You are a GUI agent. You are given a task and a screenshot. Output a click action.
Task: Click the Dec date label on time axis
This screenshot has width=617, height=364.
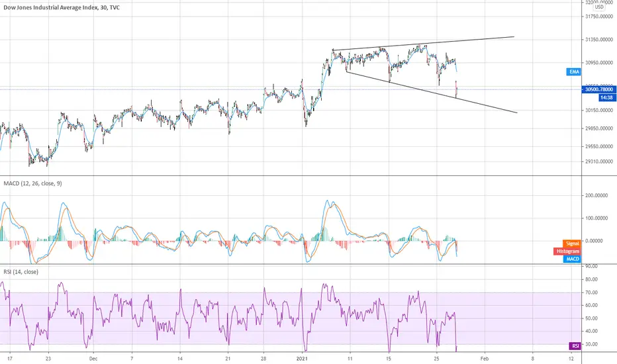[x=93, y=359]
